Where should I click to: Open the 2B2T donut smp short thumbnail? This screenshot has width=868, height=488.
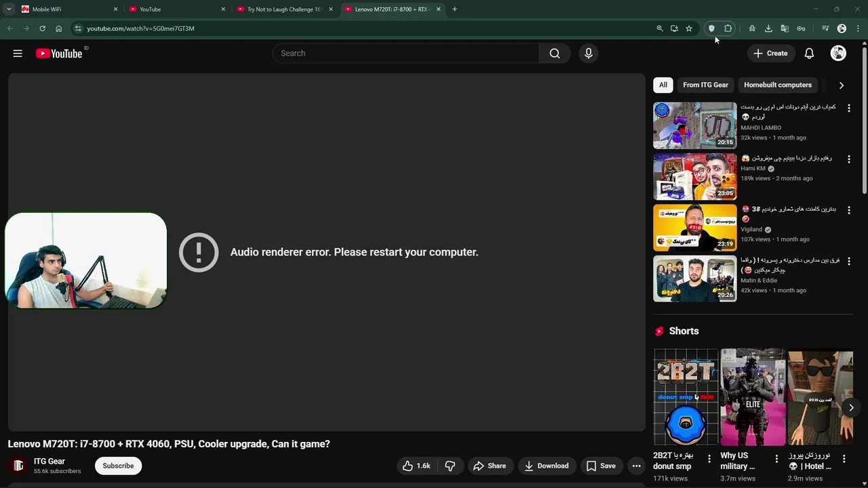point(686,397)
